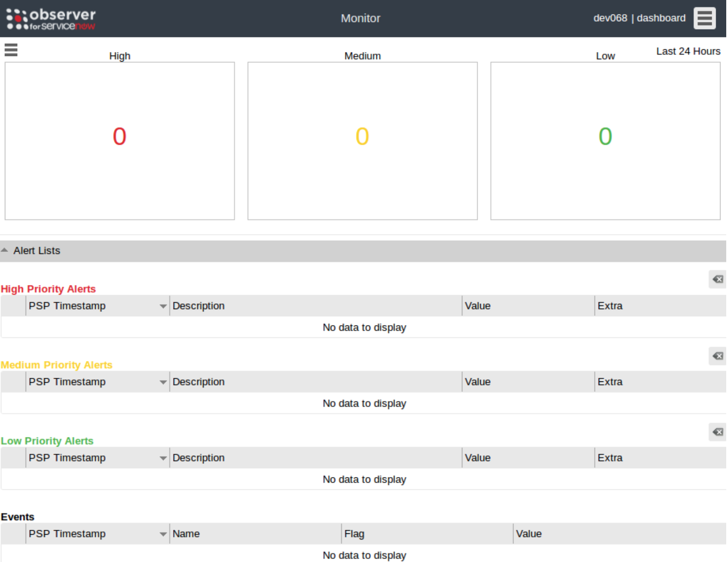Open PSP Timestamp dropdown in Events table
This screenshot has width=728, height=562.
(x=163, y=534)
